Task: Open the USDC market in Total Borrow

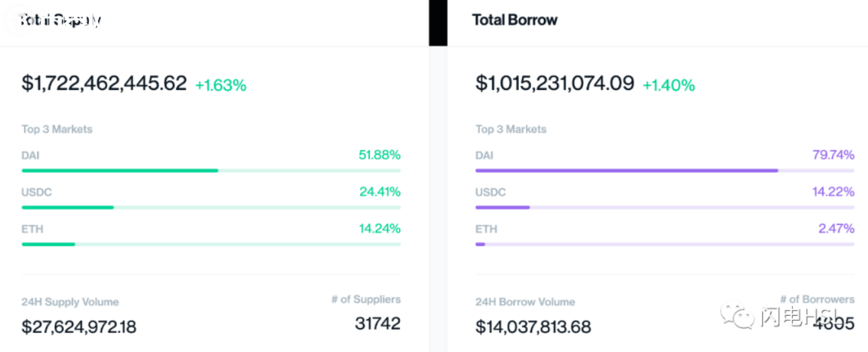Action: tap(490, 192)
